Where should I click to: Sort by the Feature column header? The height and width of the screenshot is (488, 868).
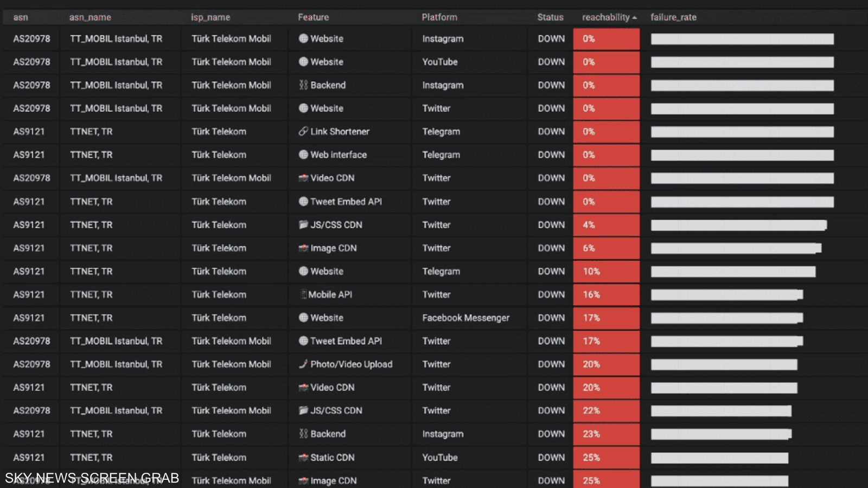(314, 17)
